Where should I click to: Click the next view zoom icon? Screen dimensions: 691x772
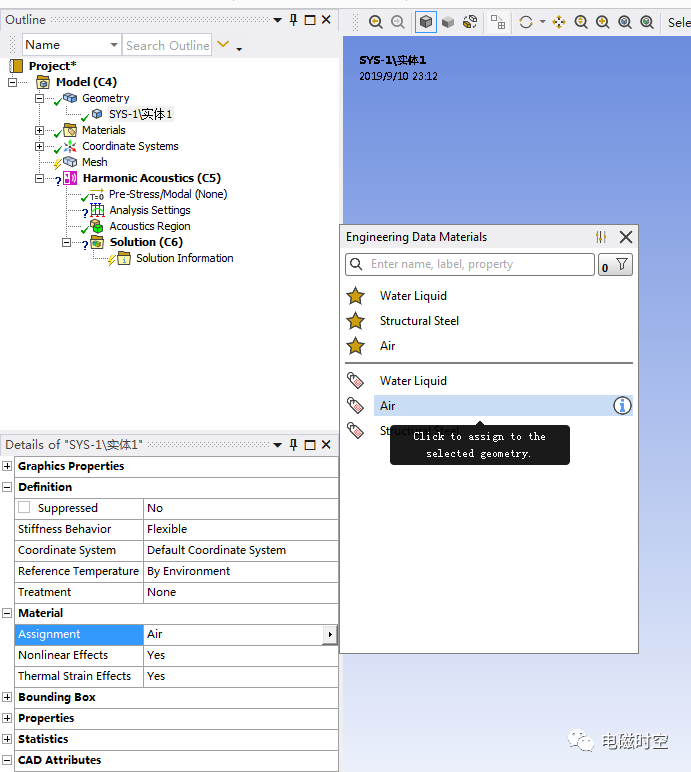coord(397,22)
